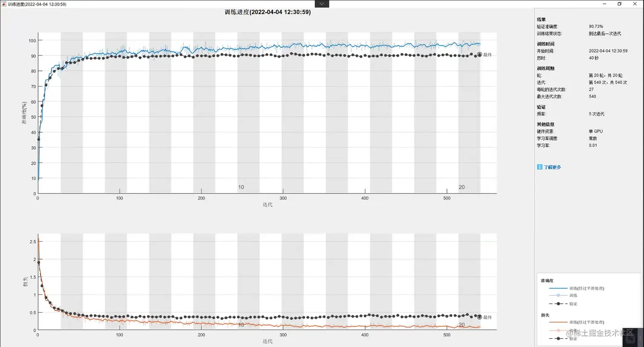Restore down the training progress window
The width and height of the screenshot is (644, 347).
tap(619, 4)
